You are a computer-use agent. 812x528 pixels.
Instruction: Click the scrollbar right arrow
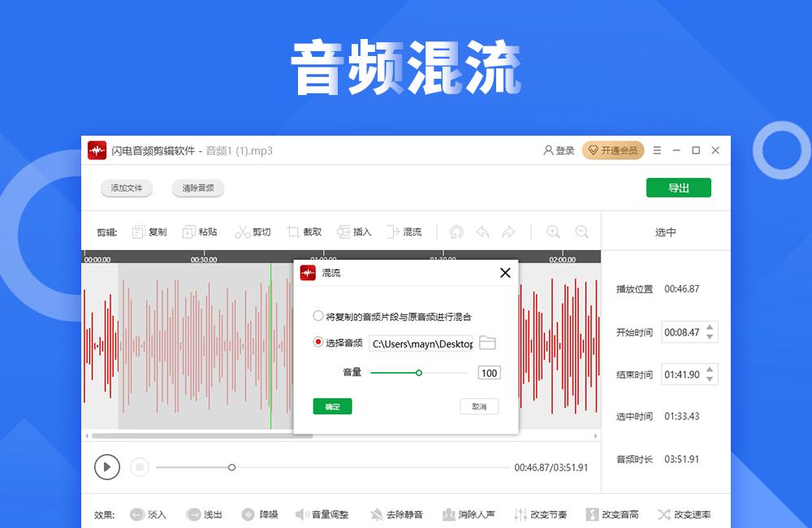coord(596,435)
